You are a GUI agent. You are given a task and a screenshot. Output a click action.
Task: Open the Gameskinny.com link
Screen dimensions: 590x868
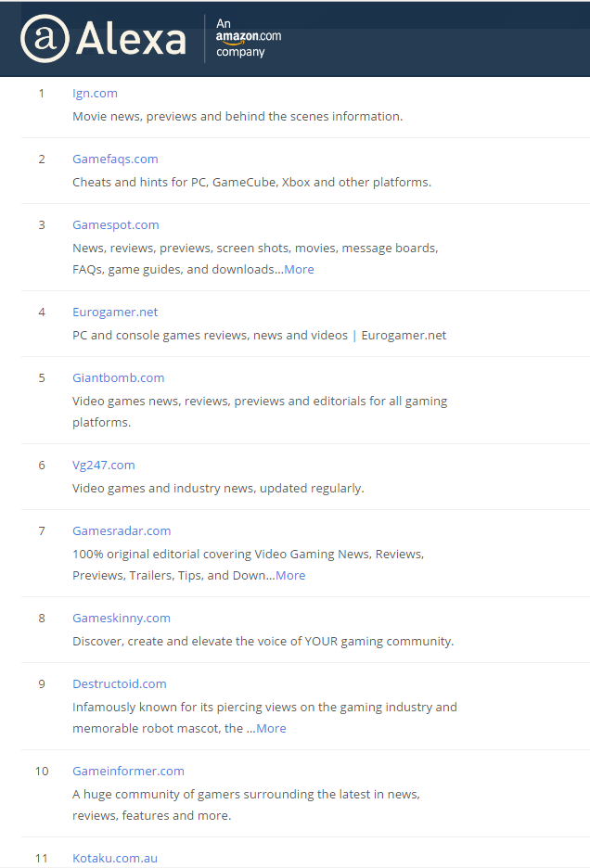tap(121, 618)
